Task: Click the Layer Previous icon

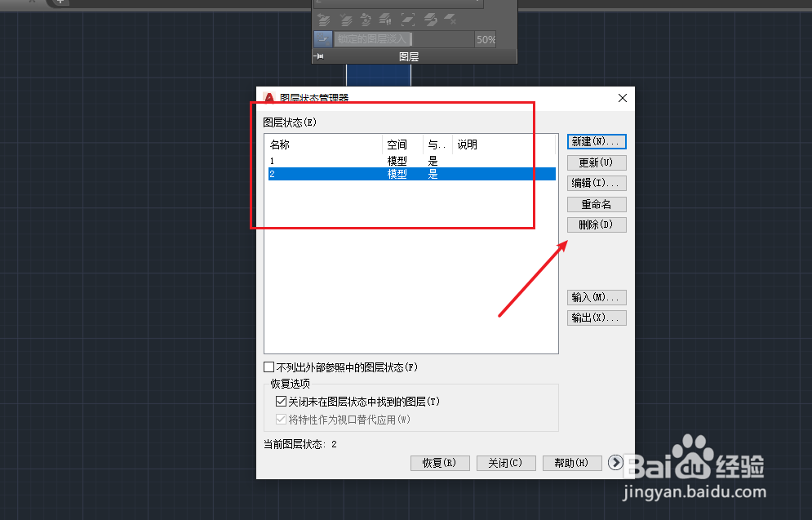Action: click(324, 20)
